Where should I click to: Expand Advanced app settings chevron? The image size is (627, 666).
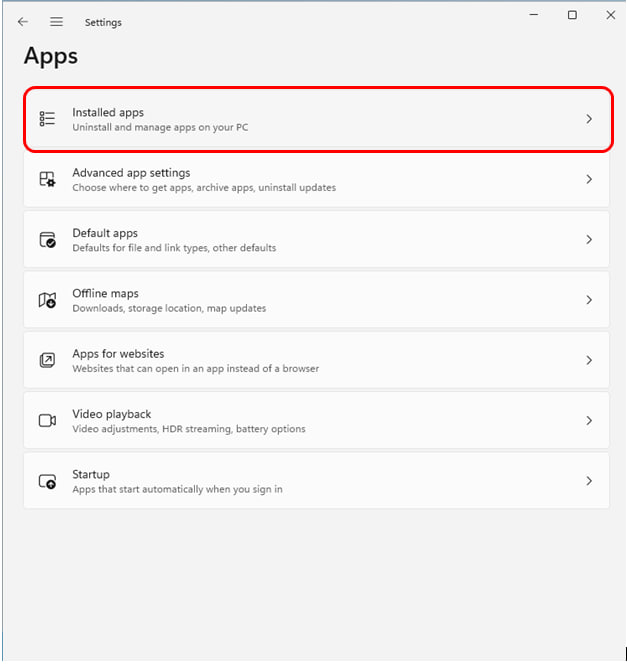(x=589, y=179)
